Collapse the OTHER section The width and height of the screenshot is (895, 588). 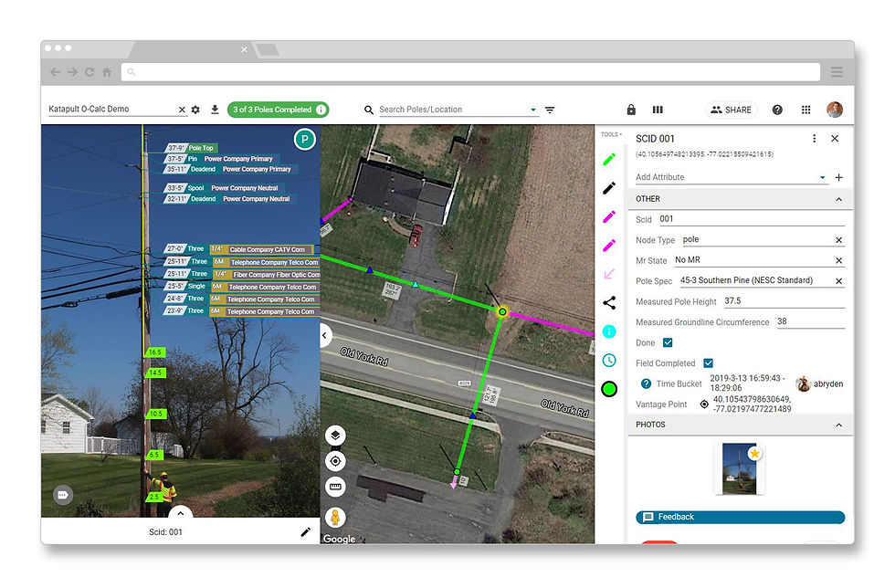[839, 199]
